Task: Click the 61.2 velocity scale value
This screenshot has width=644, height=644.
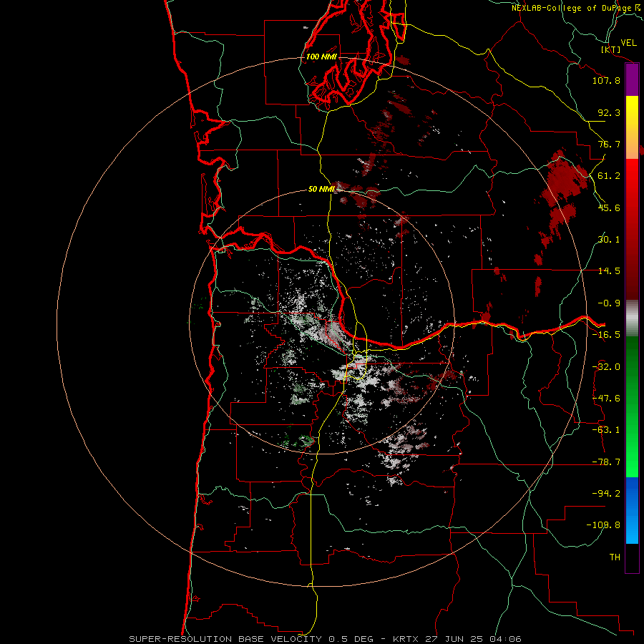Action: tap(609, 176)
